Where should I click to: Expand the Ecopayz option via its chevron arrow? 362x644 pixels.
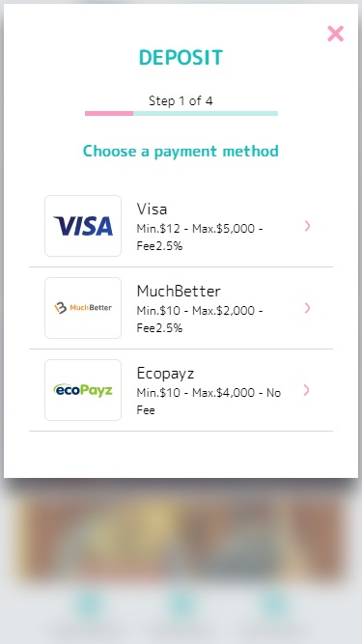click(x=307, y=390)
